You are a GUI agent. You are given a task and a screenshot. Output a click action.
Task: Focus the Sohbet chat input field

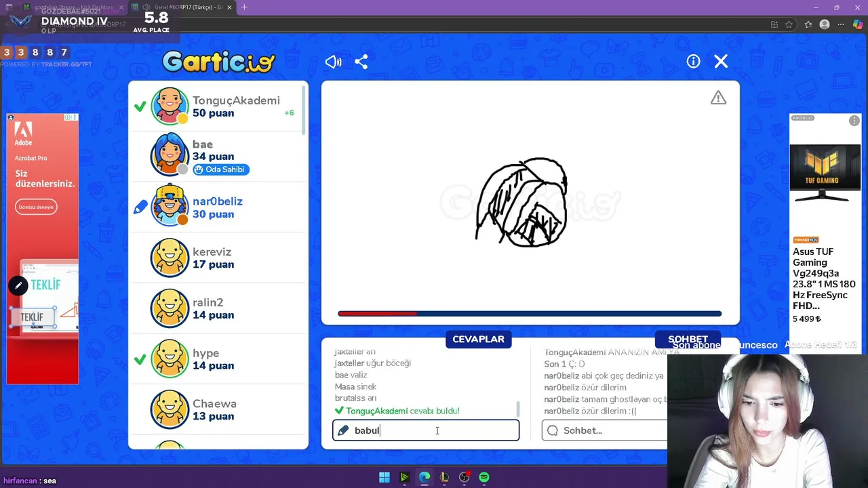tap(605, 430)
